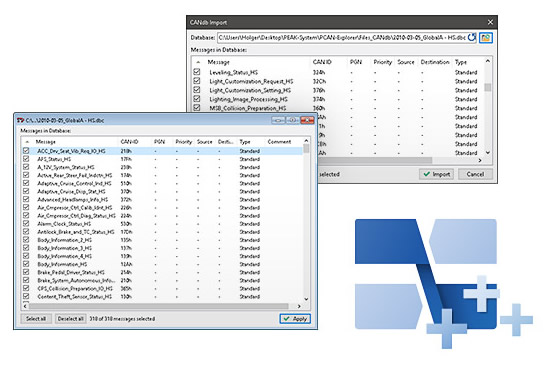Sort by the CAN-ID column in front dialog
The image size is (548, 367).
tap(129, 142)
